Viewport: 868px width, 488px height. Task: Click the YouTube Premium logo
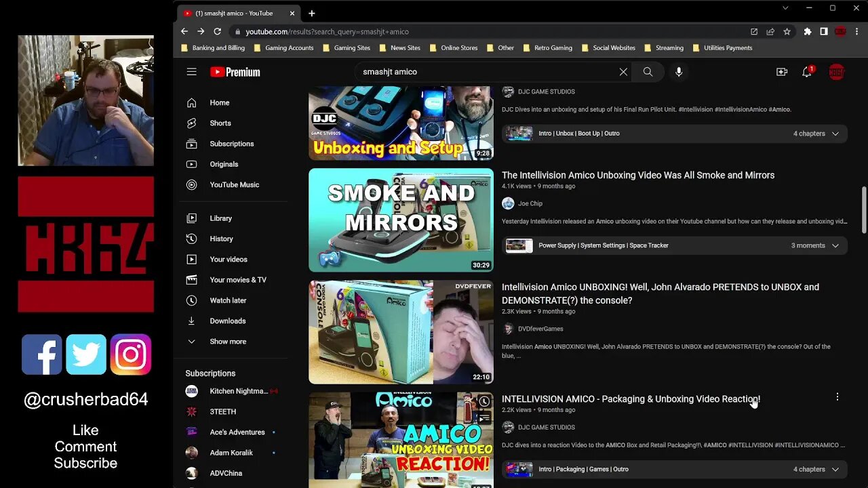point(235,72)
